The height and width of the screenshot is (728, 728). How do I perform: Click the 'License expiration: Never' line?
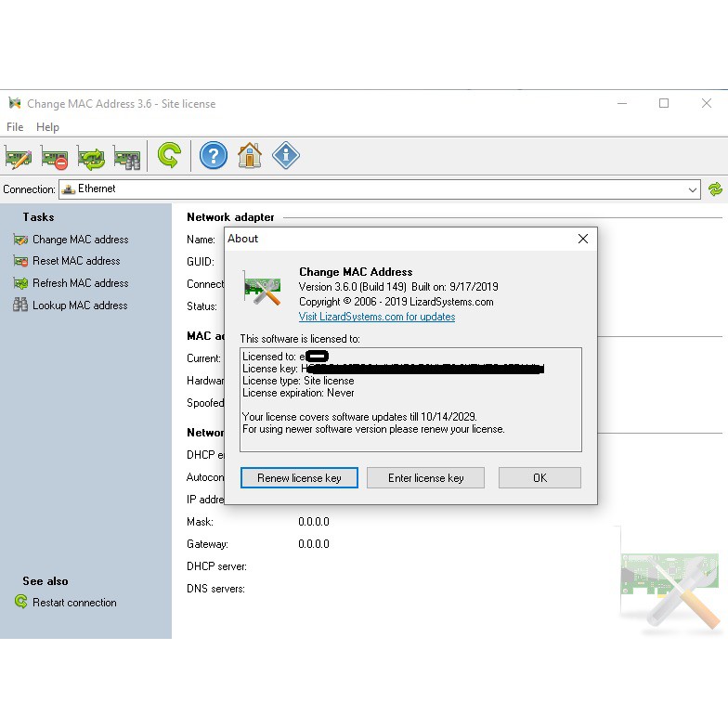(x=298, y=393)
